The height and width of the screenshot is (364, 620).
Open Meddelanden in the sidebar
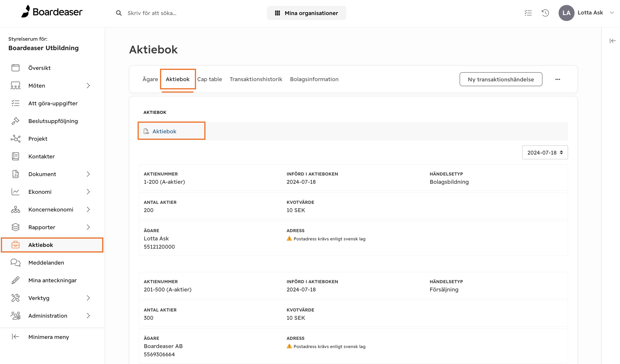click(x=46, y=263)
